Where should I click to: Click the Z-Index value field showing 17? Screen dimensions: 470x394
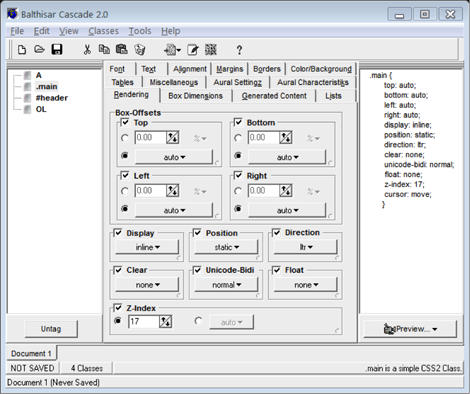coord(144,322)
